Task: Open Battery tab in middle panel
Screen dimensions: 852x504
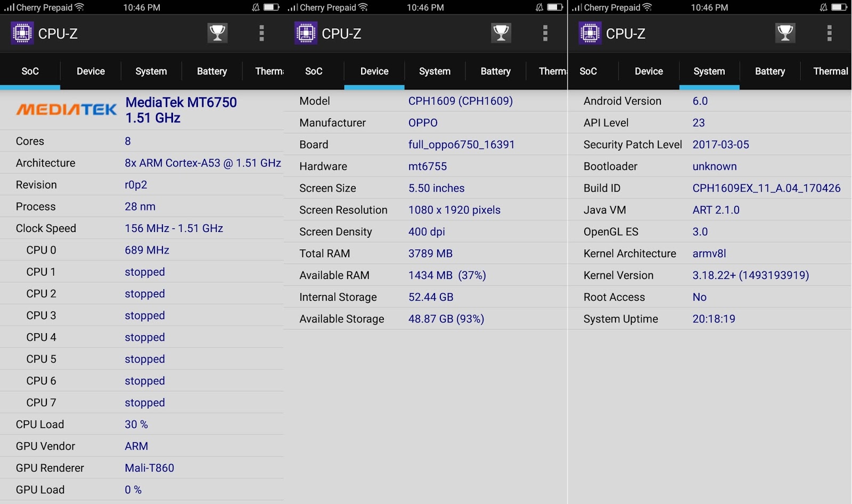Action: click(x=495, y=71)
